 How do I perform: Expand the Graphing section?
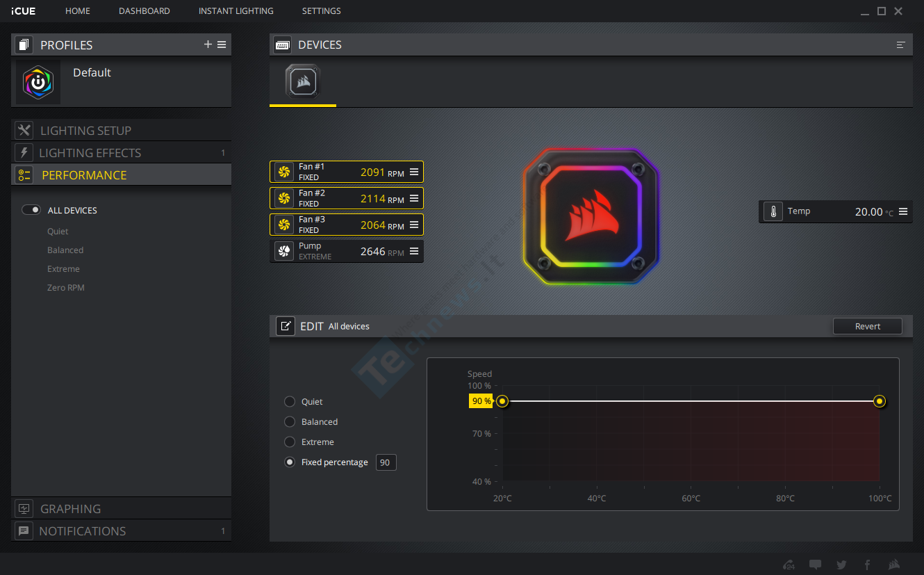121,508
